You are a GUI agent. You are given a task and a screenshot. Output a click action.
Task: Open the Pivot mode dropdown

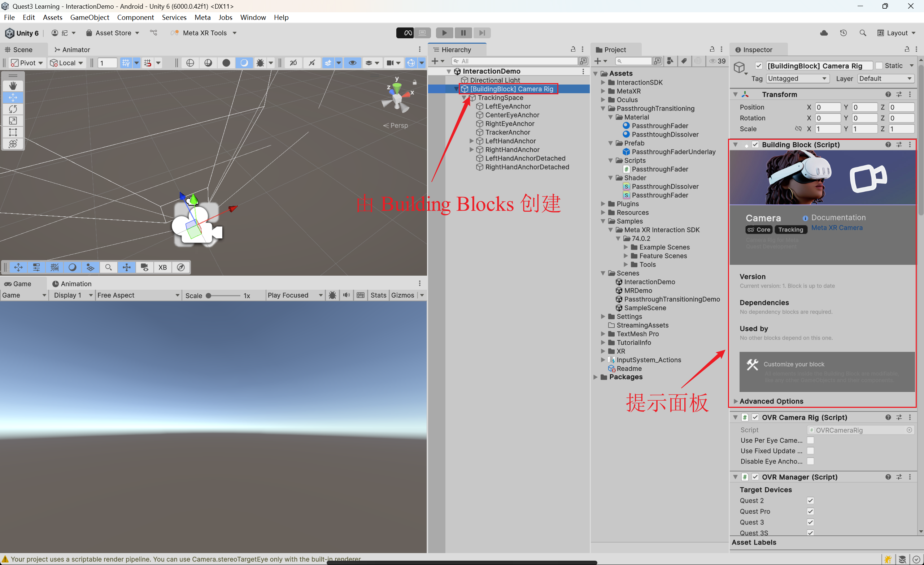click(x=26, y=63)
